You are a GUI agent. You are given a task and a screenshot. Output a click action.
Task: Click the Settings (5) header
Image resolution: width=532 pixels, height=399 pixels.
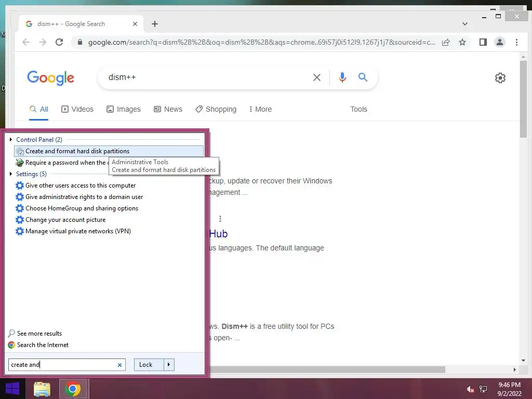coord(31,174)
